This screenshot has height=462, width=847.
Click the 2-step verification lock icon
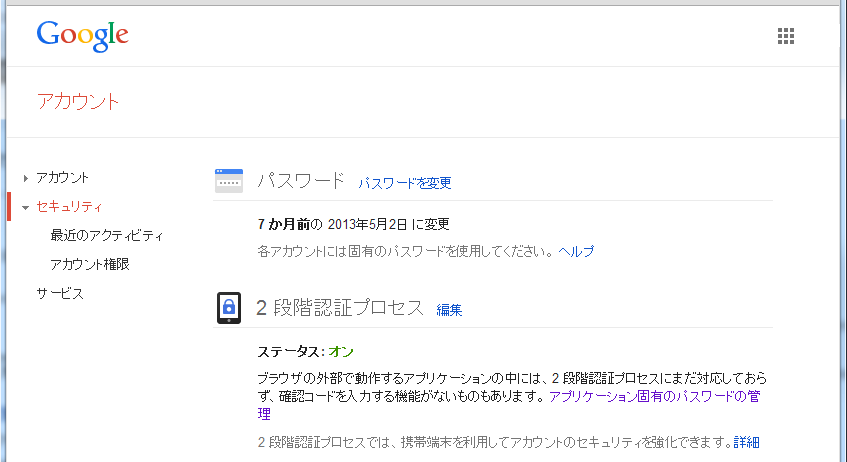click(x=229, y=308)
